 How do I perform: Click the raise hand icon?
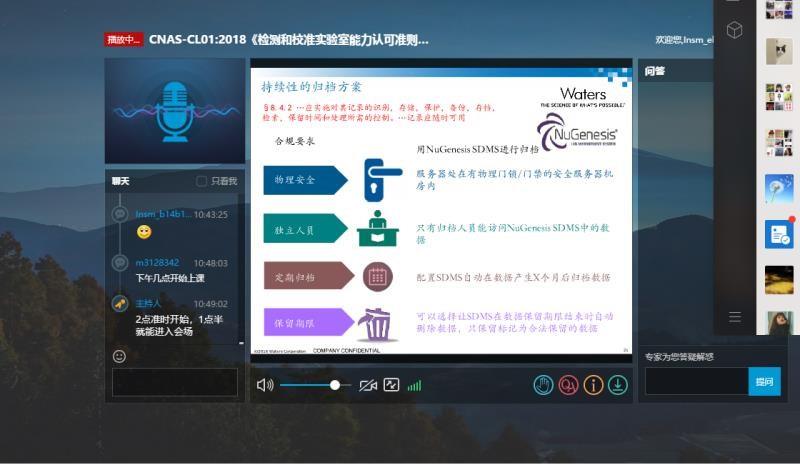point(543,385)
